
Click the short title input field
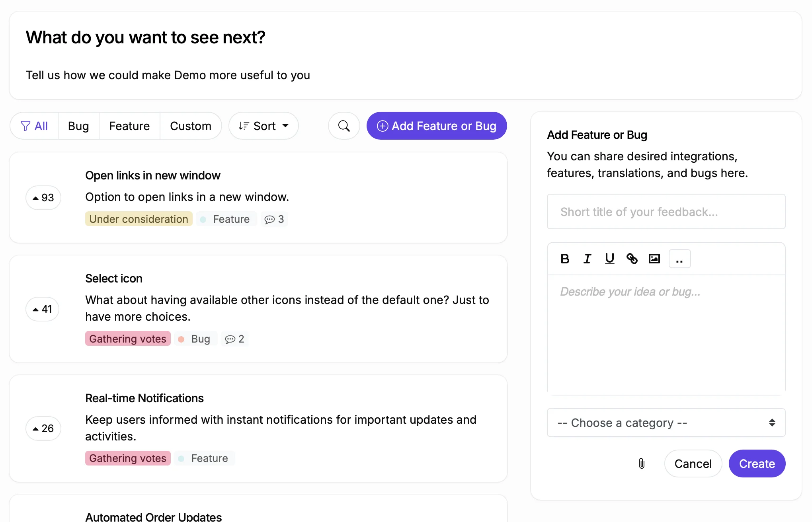[666, 211]
